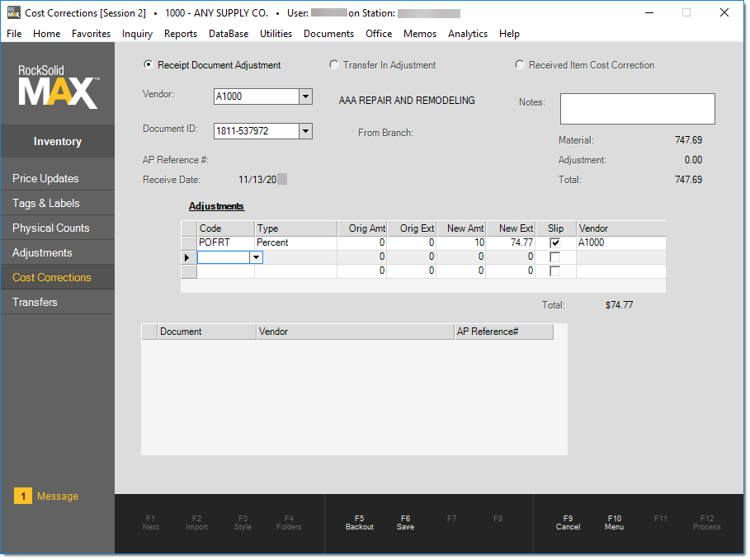Click the Orig Amt column header
This screenshot has height=560, width=750.
point(362,228)
